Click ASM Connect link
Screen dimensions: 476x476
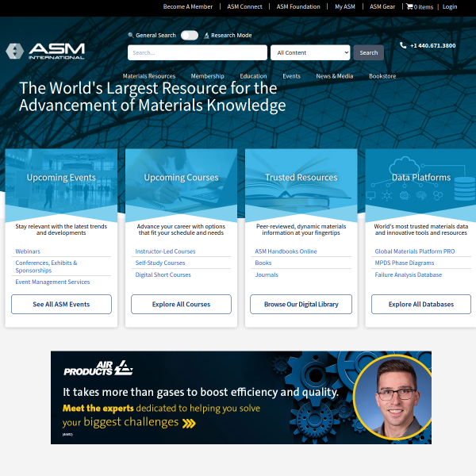point(244,6)
